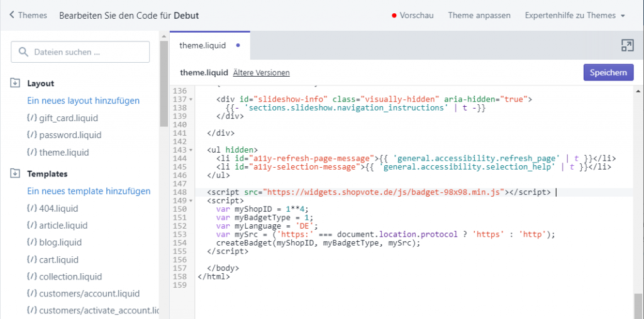This screenshot has width=644, height=319.
Task: Open 404.liquid file
Action: pos(58,208)
